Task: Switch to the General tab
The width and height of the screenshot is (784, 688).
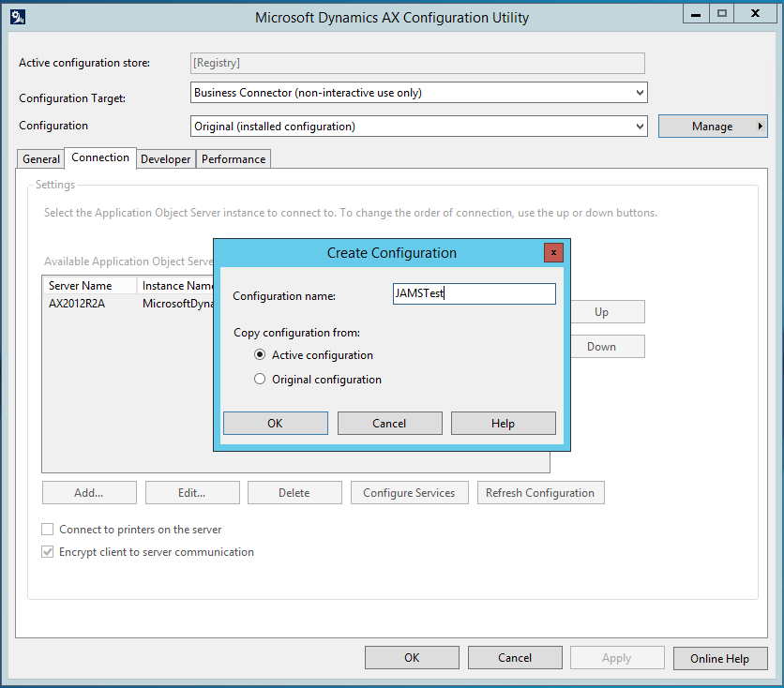Action: (x=41, y=159)
